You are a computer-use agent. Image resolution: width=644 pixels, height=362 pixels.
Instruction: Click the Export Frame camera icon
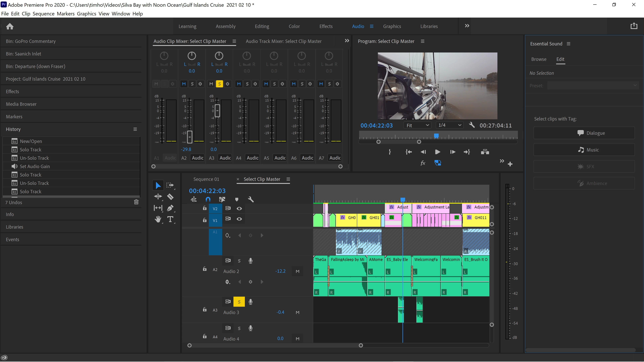[485, 152]
